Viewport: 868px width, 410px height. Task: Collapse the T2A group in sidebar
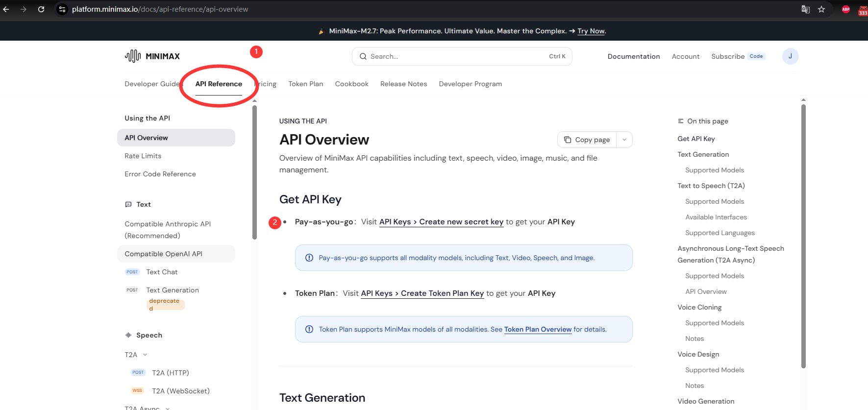point(136,355)
